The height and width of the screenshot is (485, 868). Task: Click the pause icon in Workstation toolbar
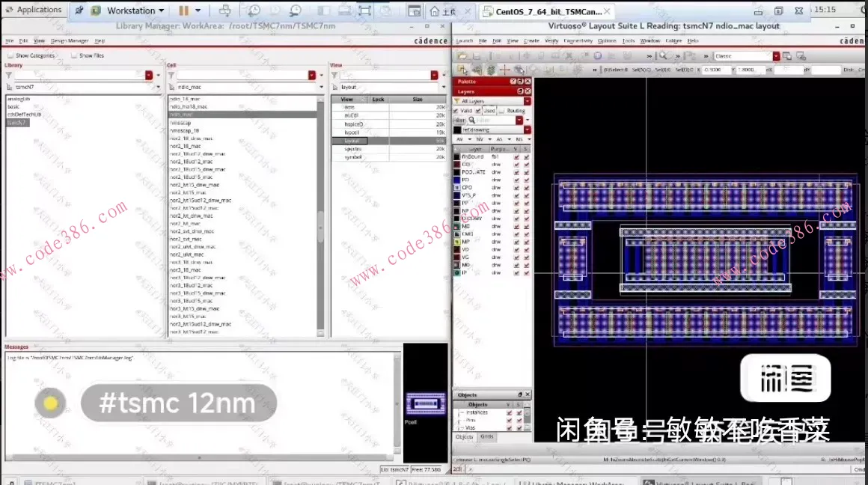pyautogui.click(x=184, y=10)
